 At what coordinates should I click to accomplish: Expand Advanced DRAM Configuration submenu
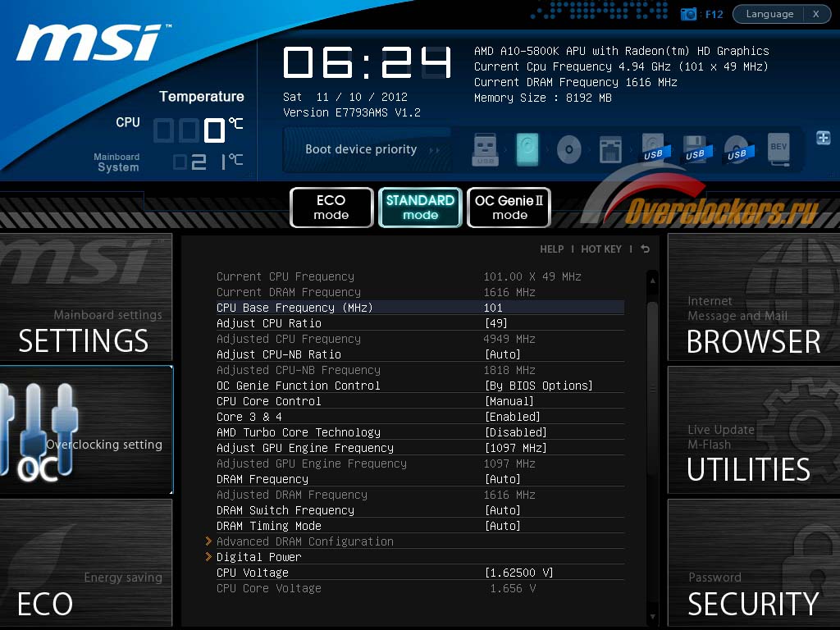(304, 541)
